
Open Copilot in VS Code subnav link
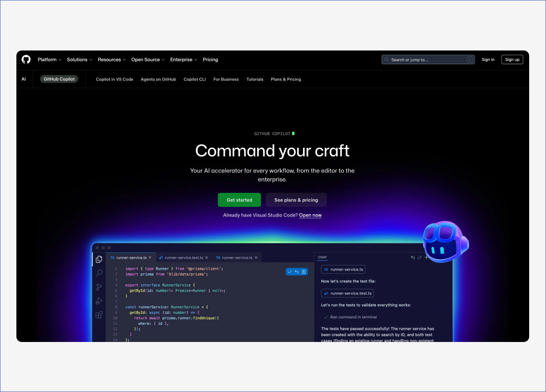(115, 79)
